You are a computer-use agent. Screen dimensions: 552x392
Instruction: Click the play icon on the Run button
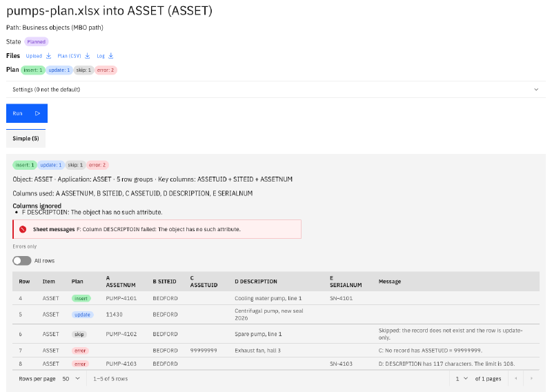[37, 113]
